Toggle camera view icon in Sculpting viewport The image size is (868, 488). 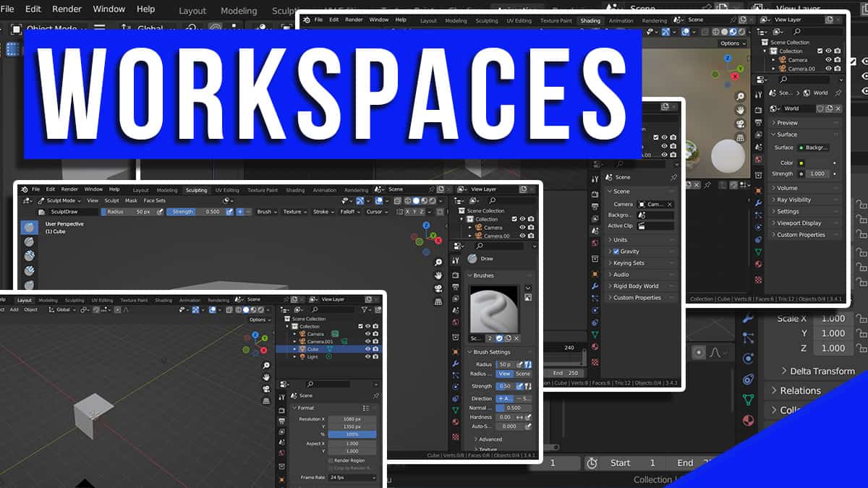click(x=438, y=288)
